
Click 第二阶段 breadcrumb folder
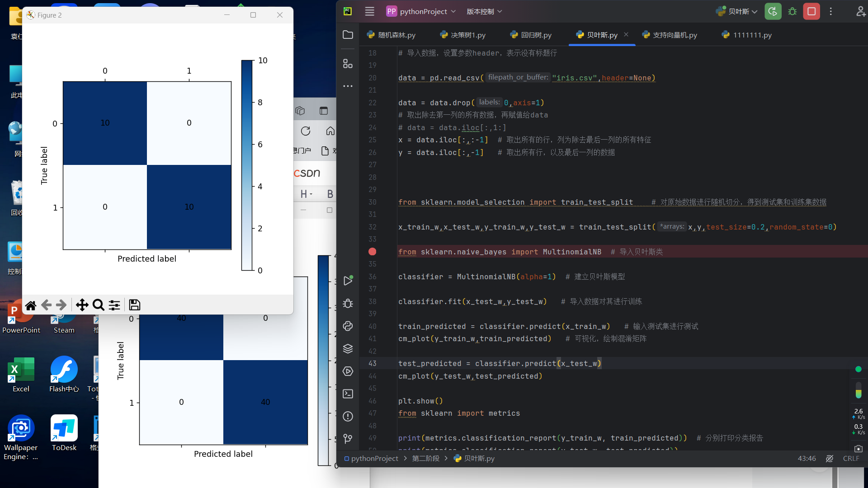pos(425,459)
